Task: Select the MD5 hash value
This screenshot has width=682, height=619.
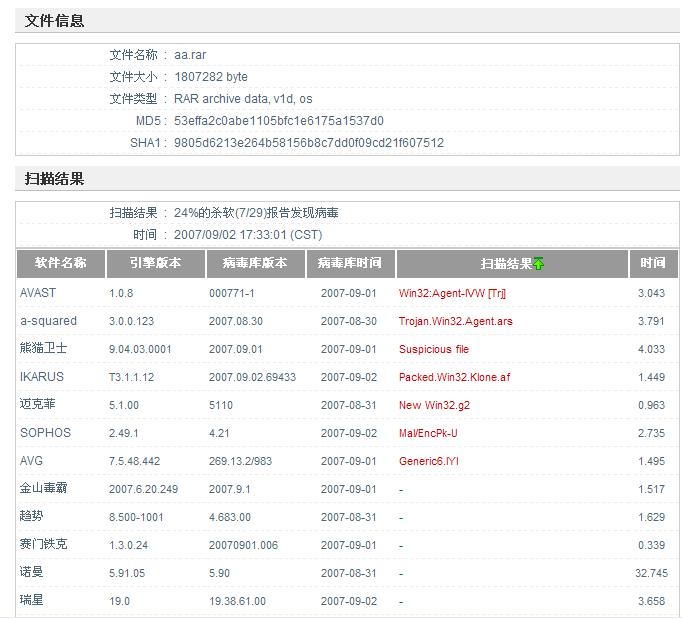Action: point(279,121)
